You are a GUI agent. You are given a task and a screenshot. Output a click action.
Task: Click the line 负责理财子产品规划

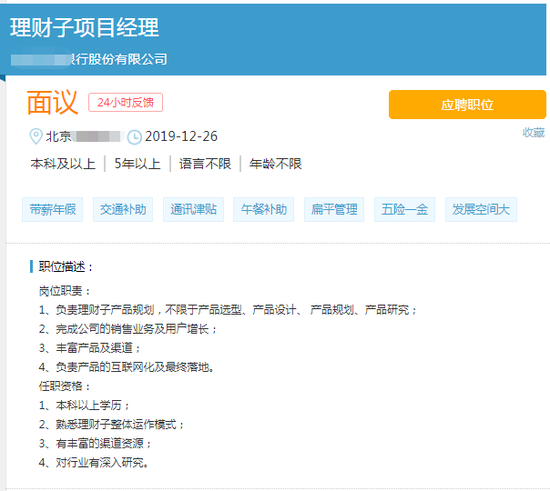click(x=228, y=310)
